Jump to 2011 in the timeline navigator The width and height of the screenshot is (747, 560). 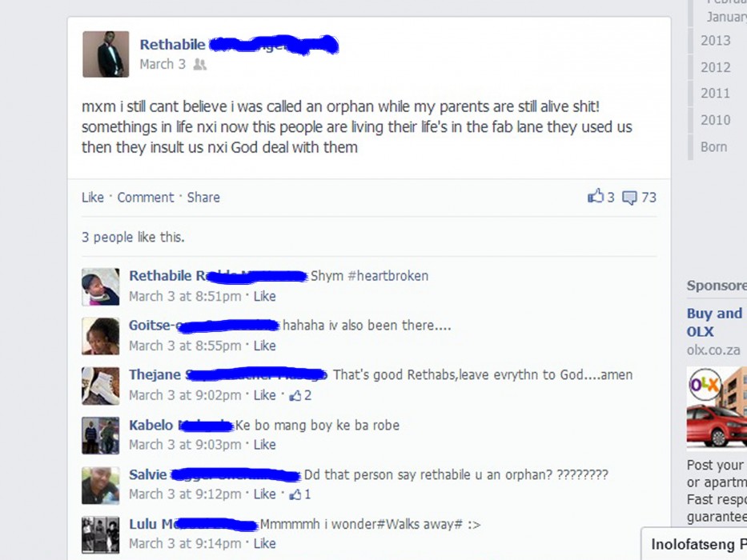pos(715,94)
